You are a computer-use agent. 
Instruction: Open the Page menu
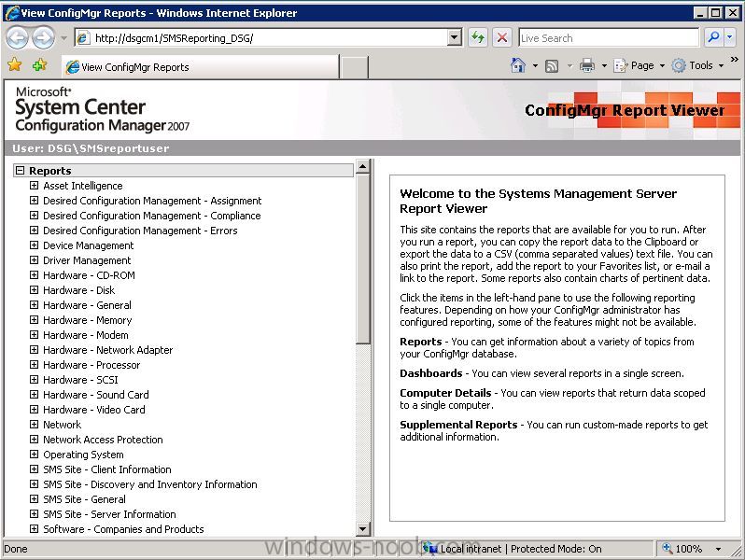point(639,65)
